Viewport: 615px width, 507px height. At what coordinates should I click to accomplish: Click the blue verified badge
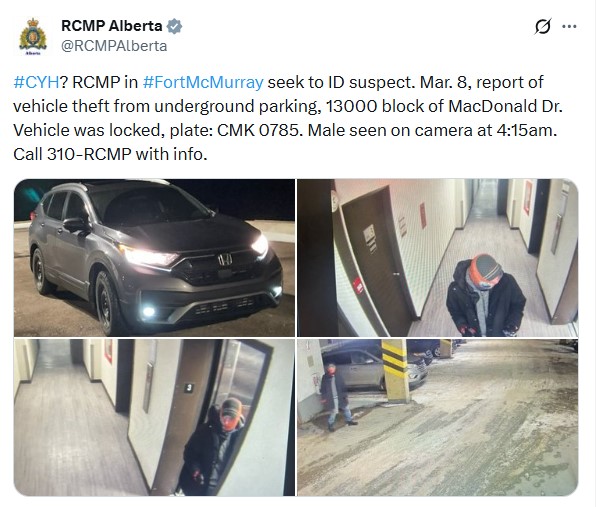pyautogui.click(x=175, y=26)
